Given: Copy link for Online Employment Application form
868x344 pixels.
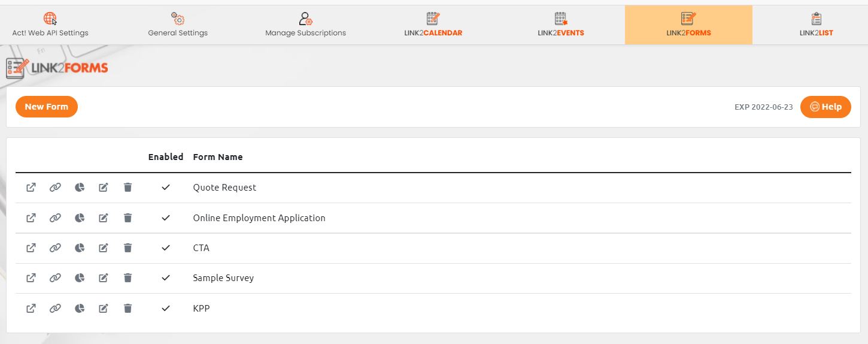Looking at the screenshot, I should click(x=55, y=218).
